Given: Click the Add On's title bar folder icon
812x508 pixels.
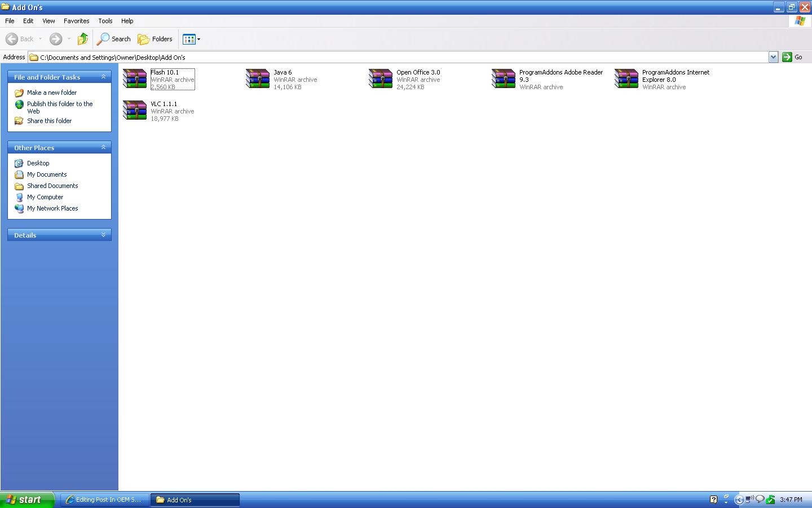Looking at the screenshot, I should pos(6,7).
